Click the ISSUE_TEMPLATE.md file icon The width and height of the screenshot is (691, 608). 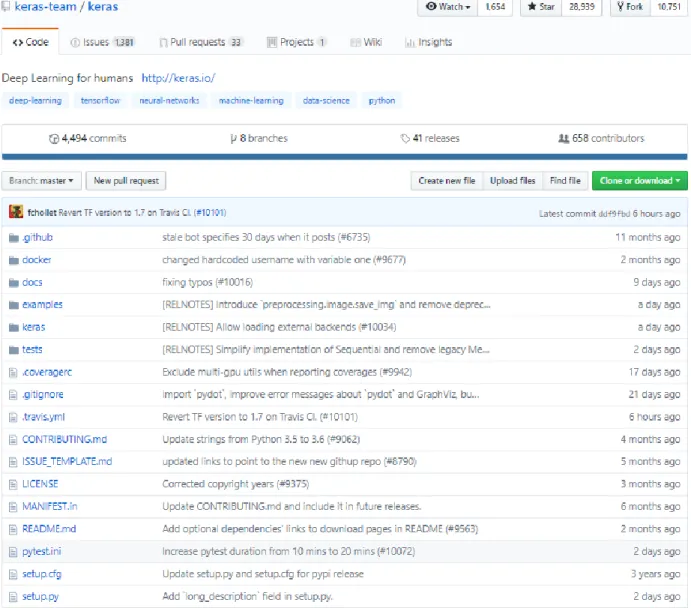click(13, 462)
